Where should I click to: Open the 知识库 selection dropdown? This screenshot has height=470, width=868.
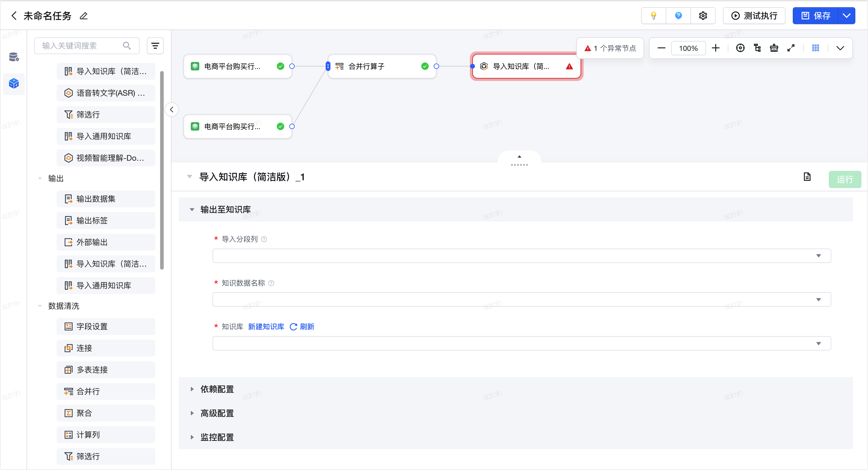click(x=521, y=343)
